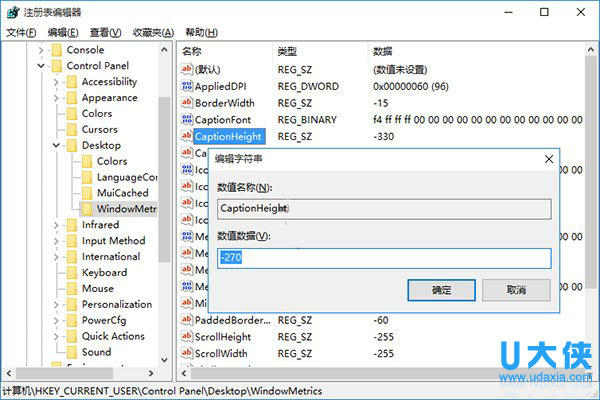The width and height of the screenshot is (600, 400).
Task: Expand the Appearance tree node
Action: tap(56, 98)
